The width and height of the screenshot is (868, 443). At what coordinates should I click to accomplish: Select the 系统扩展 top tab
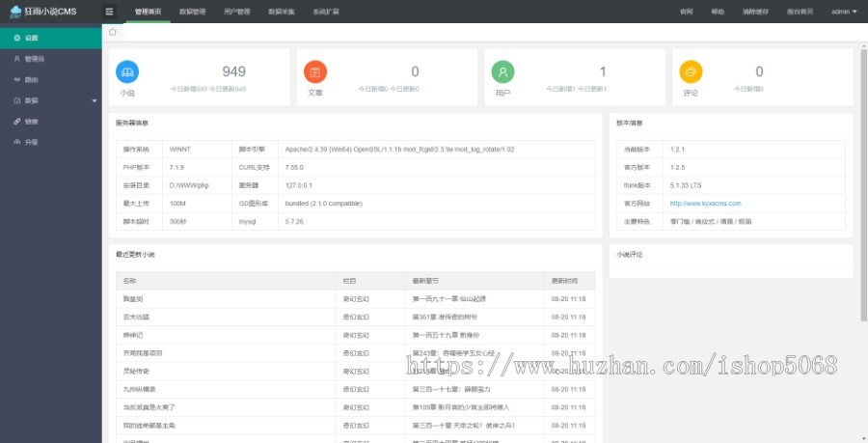click(x=325, y=12)
